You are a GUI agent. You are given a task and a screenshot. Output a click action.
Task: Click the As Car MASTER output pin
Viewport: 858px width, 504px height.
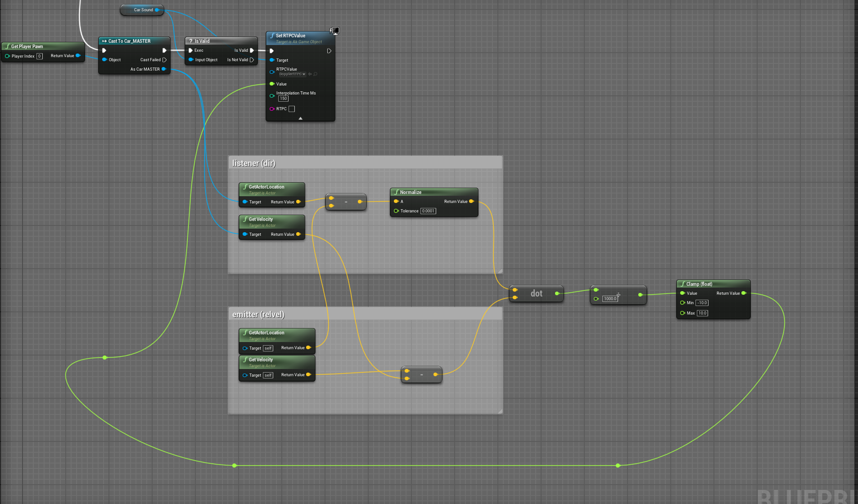[x=164, y=69]
